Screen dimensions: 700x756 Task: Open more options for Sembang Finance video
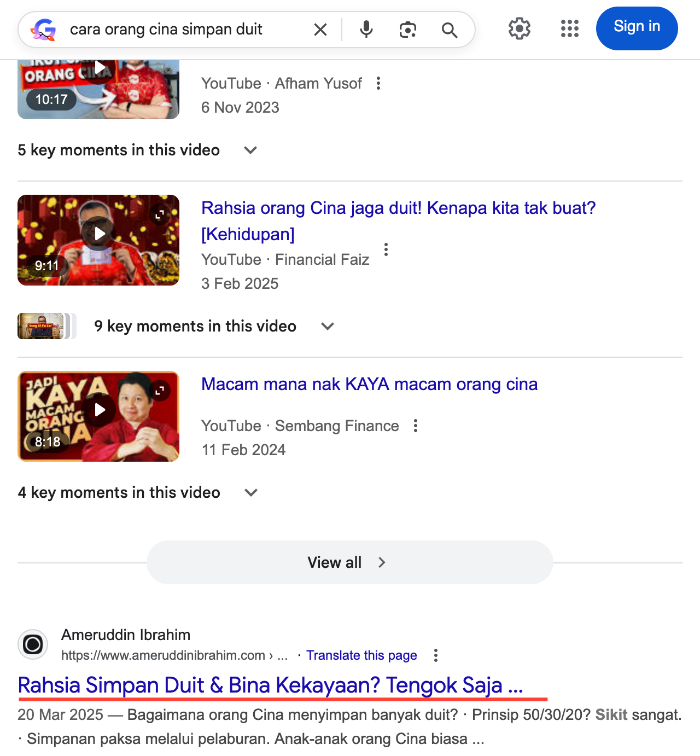[x=416, y=426]
